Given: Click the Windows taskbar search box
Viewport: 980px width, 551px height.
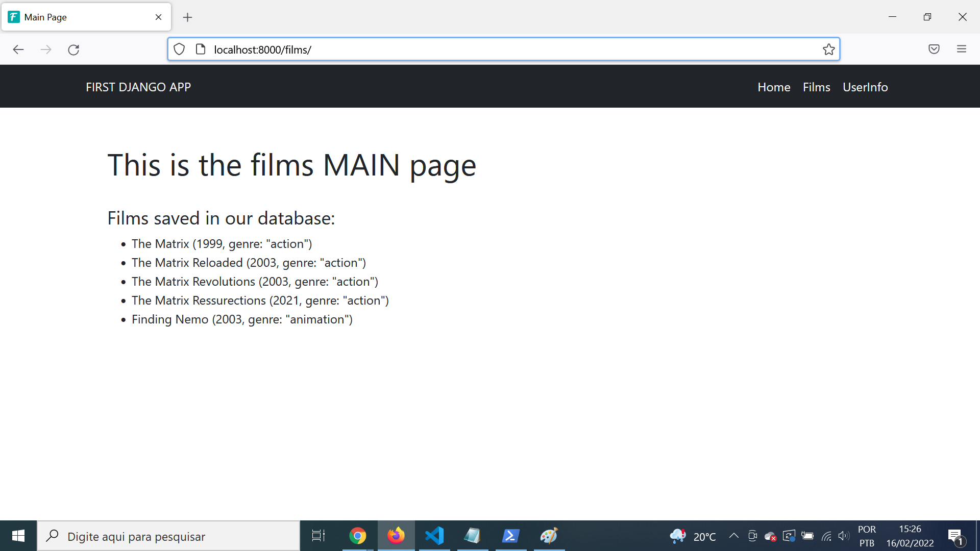Looking at the screenshot, I should [168, 536].
